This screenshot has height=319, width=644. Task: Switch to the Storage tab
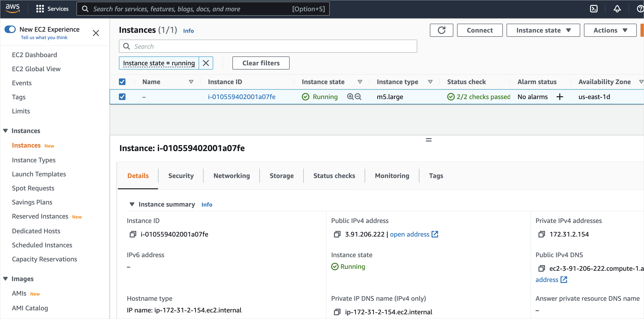pos(281,176)
